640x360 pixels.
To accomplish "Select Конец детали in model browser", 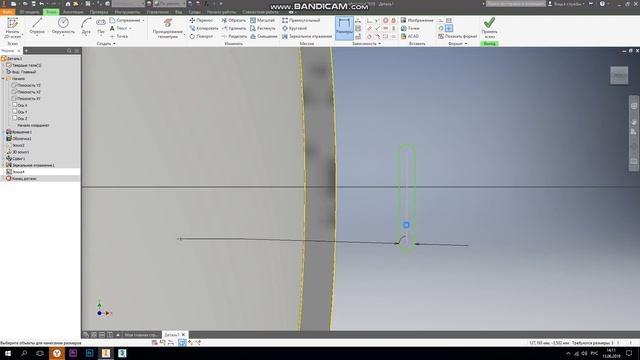I will pyautogui.click(x=21, y=178).
